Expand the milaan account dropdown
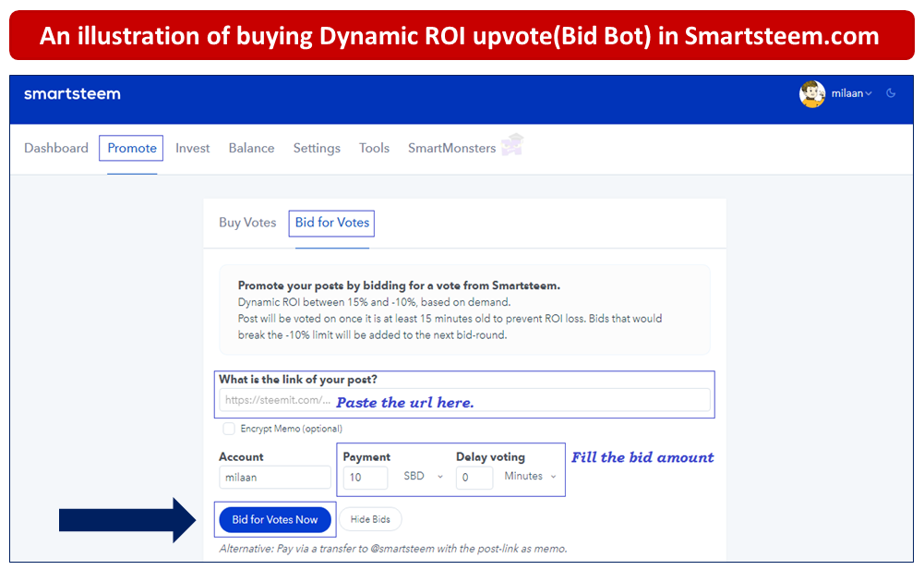Image resolution: width=924 pixels, height=570 pixels. click(851, 93)
